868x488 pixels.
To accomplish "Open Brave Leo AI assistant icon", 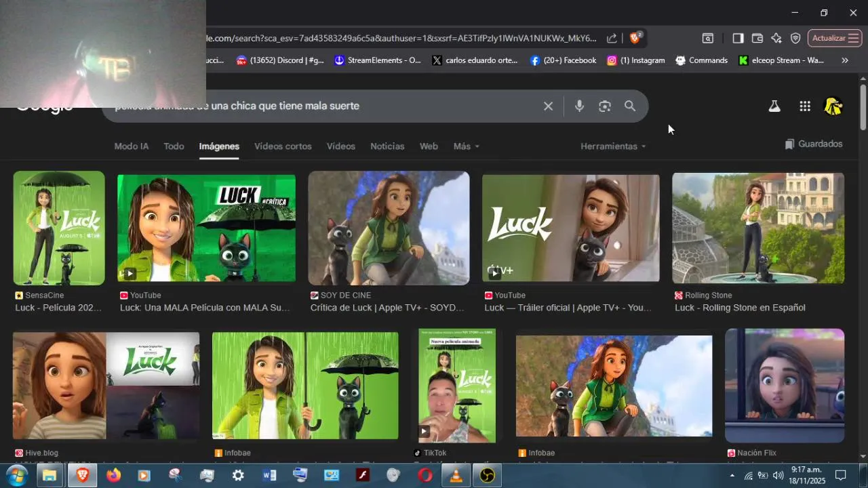I will (776, 39).
